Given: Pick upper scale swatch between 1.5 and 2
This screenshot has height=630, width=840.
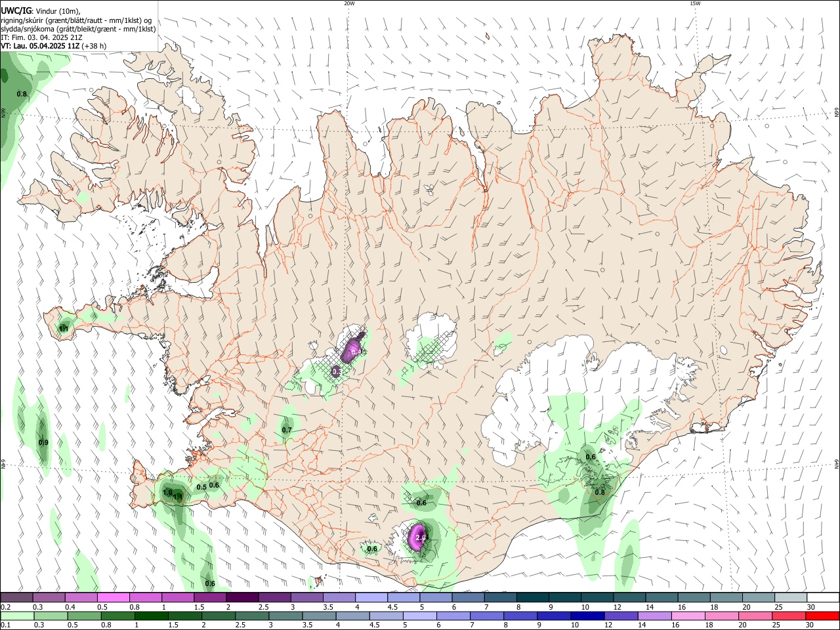Looking at the screenshot, I should (x=210, y=597).
